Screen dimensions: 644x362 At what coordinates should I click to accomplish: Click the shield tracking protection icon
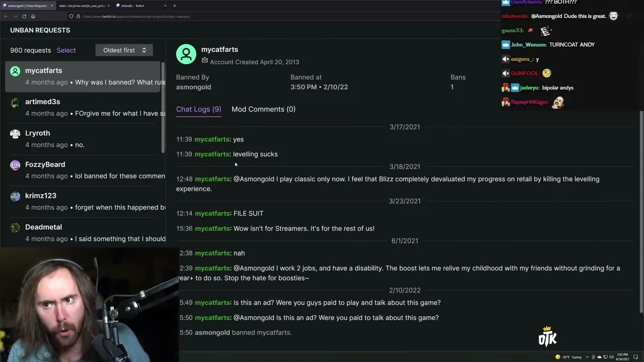coord(71,16)
